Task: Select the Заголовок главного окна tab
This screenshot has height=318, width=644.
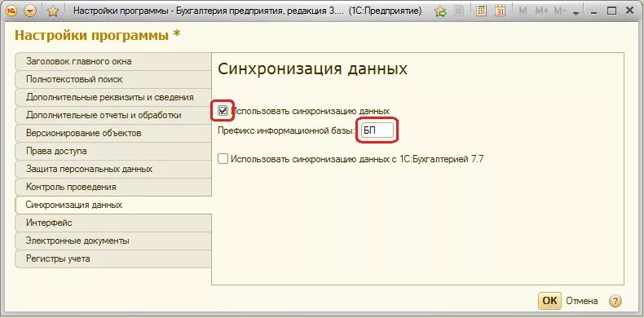Action: pos(113,62)
